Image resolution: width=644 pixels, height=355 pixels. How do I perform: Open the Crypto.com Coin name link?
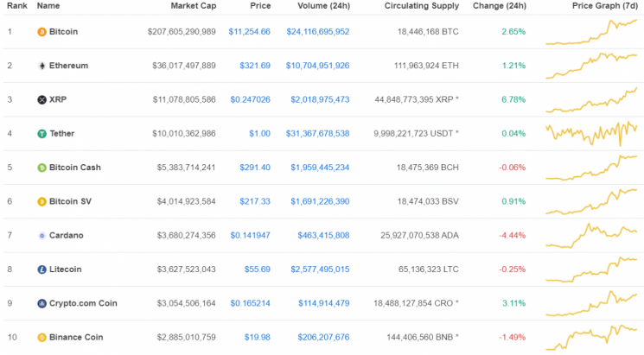[x=83, y=303]
